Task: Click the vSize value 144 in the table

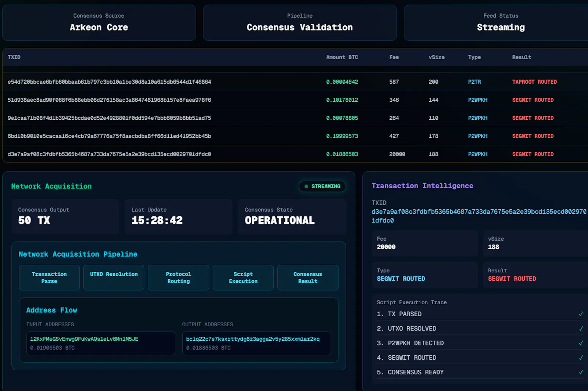Action: [x=434, y=100]
